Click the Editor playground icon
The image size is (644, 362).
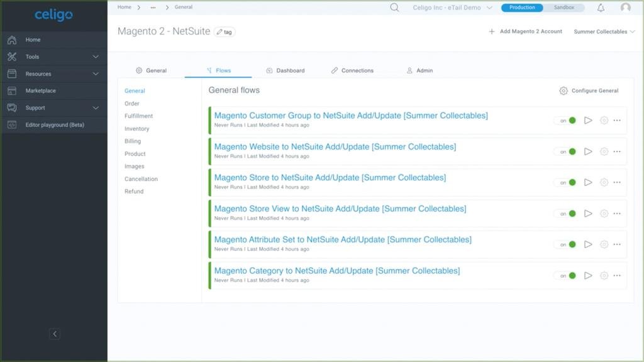click(12, 125)
